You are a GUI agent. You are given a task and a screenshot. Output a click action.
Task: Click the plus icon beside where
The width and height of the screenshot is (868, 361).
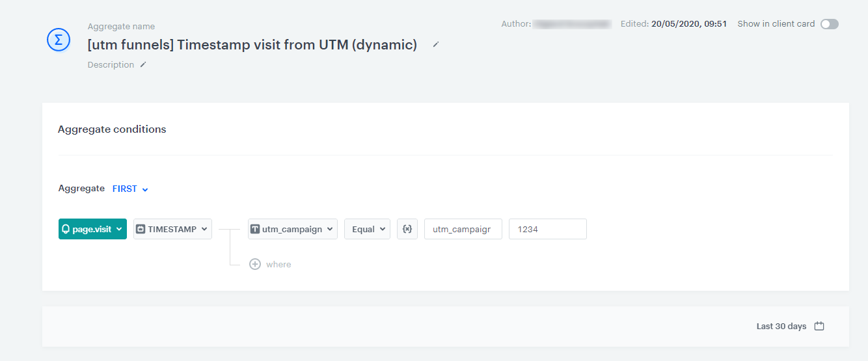tap(255, 264)
